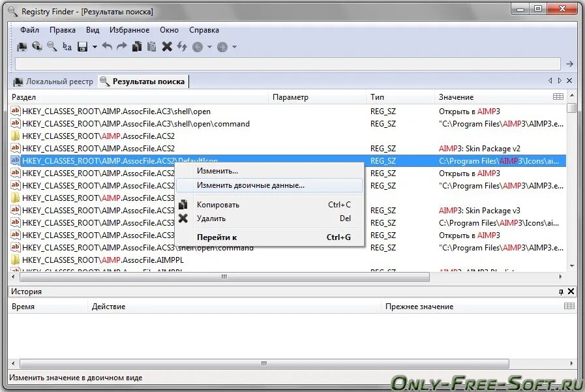Select the folder row AIMP.AssocFile.ACS2
The width and height of the screenshot is (585, 392).
(287, 136)
